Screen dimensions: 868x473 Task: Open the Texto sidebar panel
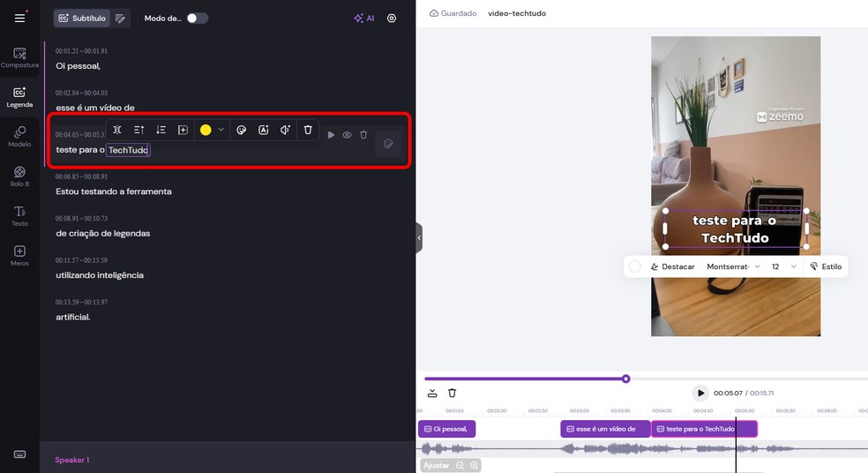(x=19, y=216)
